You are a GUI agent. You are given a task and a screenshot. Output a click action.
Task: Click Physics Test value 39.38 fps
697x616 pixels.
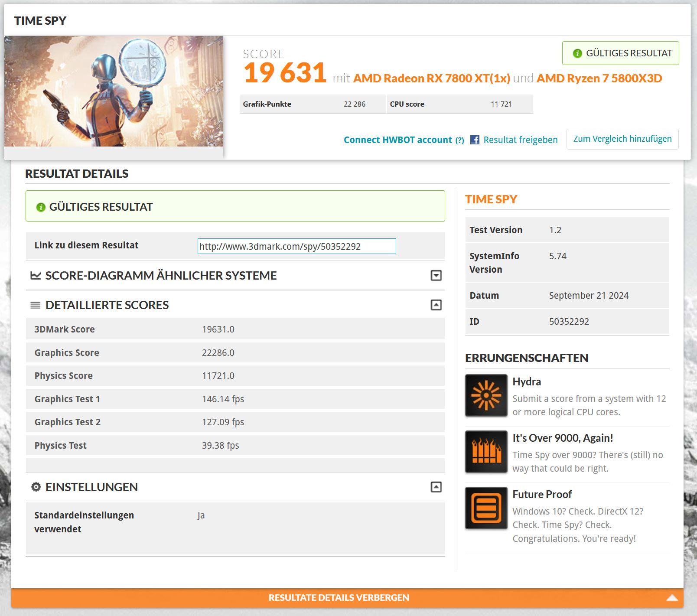(x=220, y=445)
